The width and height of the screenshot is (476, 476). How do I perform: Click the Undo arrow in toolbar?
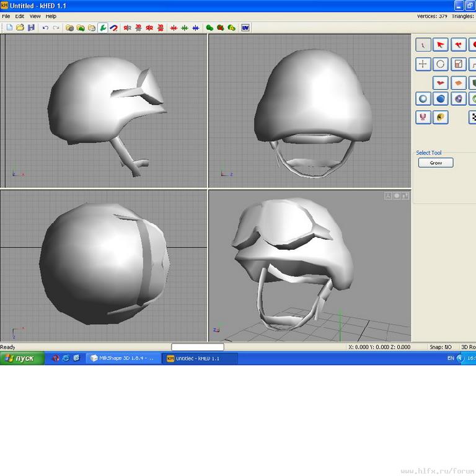(x=45, y=28)
